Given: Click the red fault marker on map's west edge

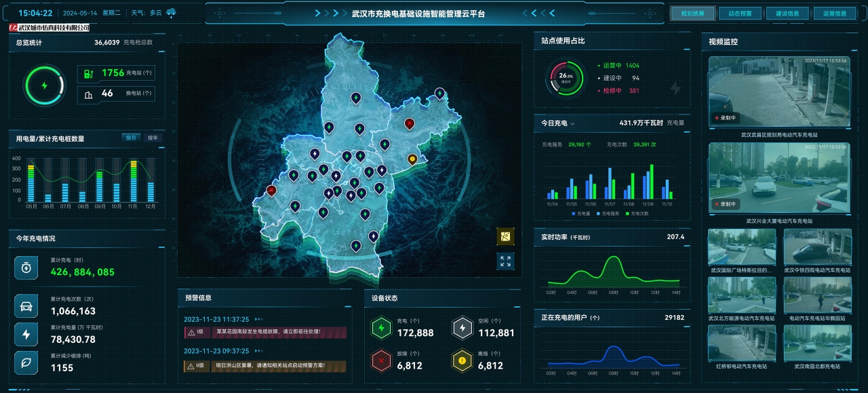Looking at the screenshot, I should point(272,190).
